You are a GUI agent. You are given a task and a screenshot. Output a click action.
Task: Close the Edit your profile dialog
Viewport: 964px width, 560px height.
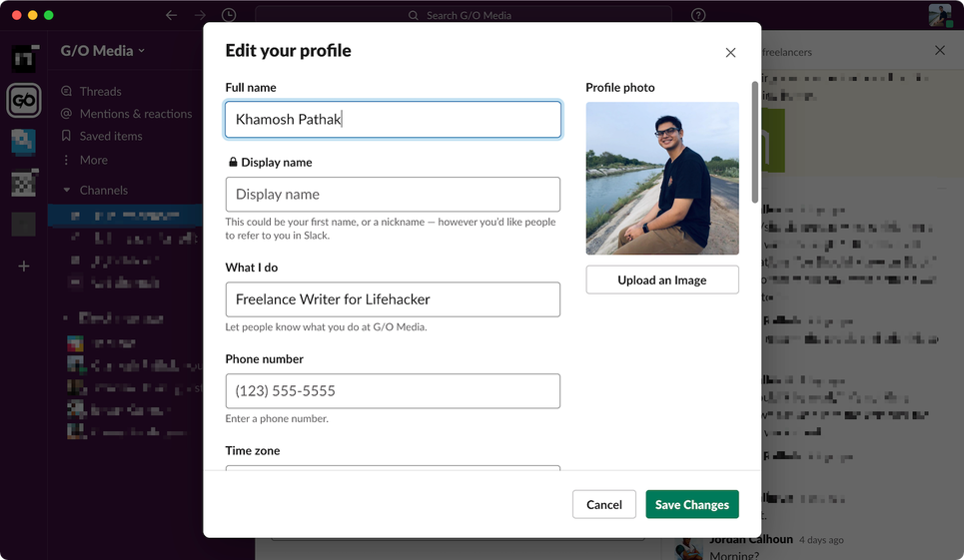coord(730,53)
